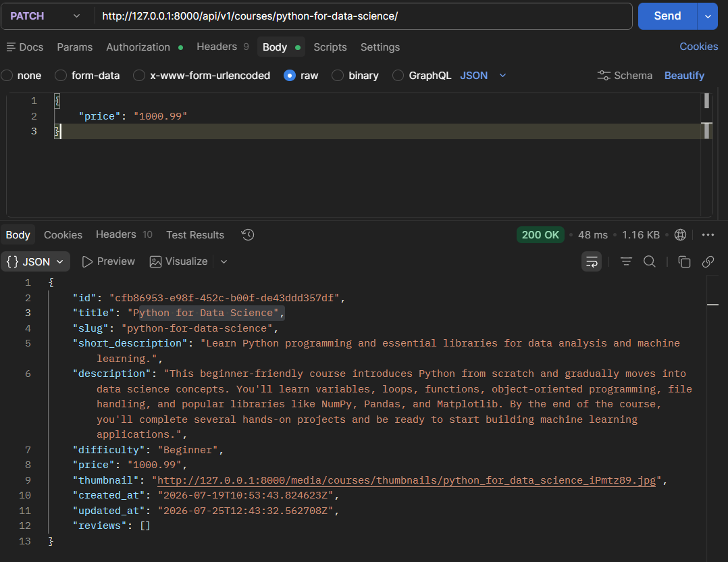
Task: Click the 200 OK status badge
Action: coord(540,235)
